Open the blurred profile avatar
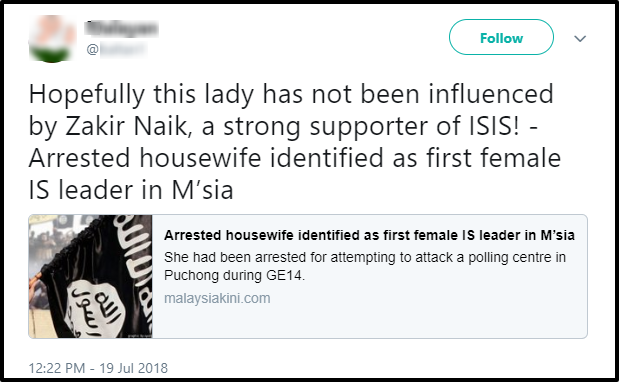The height and width of the screenshot is (382, 619). pyautogui.click(x=52, y=39)
